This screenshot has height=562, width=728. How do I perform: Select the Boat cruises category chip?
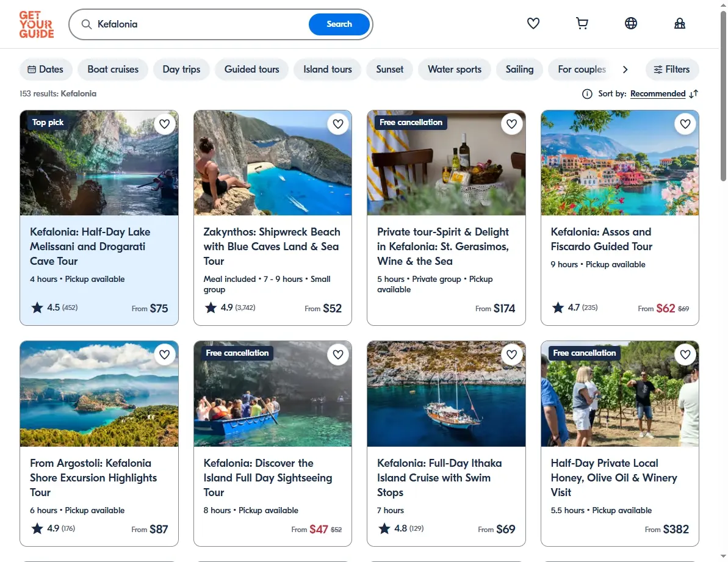pos(113,69)
